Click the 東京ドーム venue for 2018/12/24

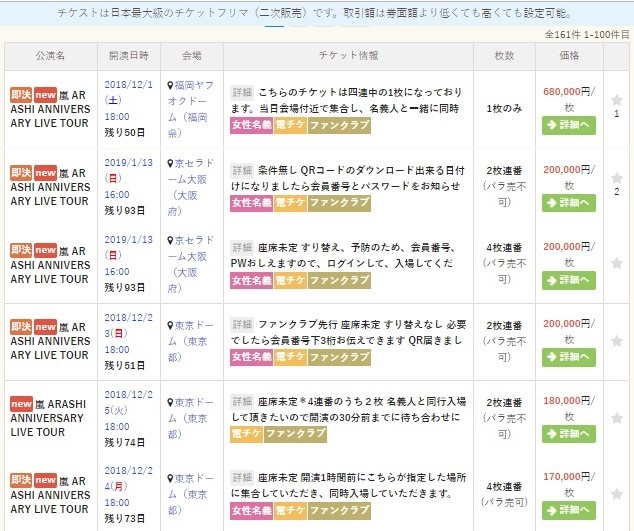point(190,494)
